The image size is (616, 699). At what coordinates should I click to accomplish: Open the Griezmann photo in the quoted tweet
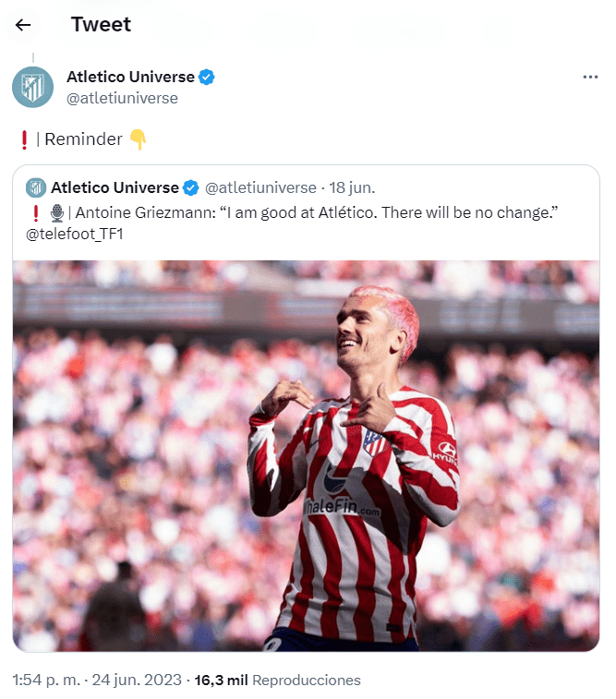[x=307, y=456]
